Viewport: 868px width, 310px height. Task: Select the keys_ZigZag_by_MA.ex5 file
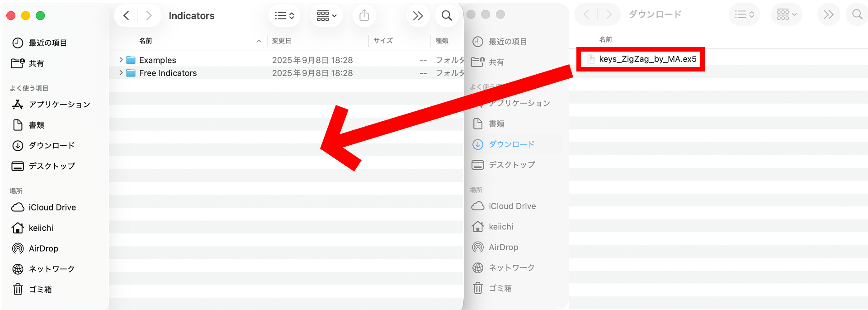647,59
